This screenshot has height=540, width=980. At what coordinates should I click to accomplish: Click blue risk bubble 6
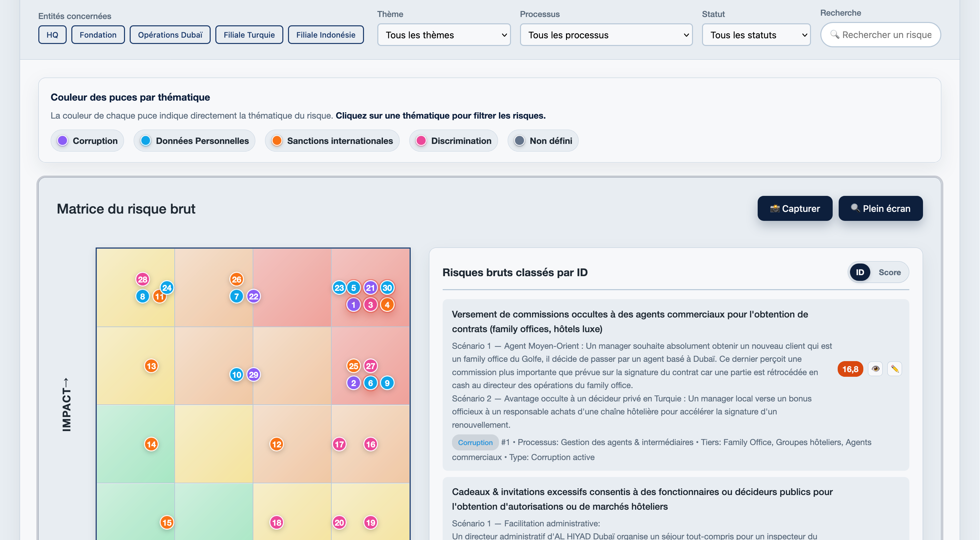pyautogui.click(x=371, y=383)
